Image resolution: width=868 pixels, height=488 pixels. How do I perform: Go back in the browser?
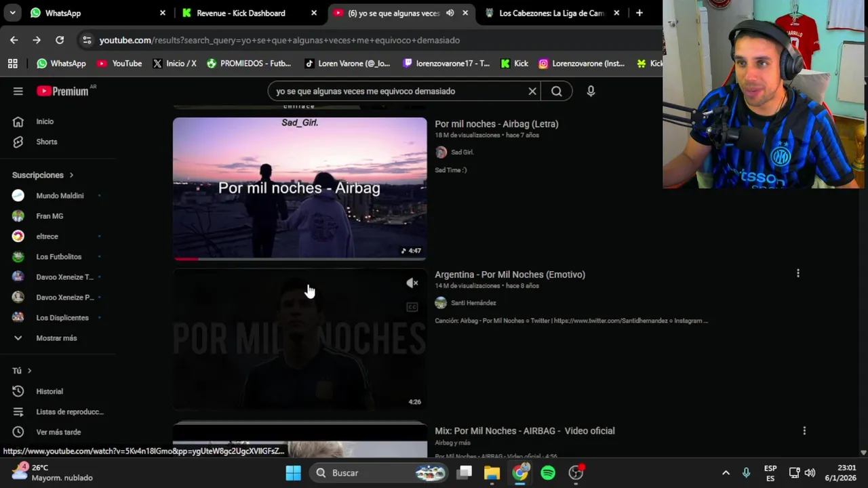click(x=14, y=40)
